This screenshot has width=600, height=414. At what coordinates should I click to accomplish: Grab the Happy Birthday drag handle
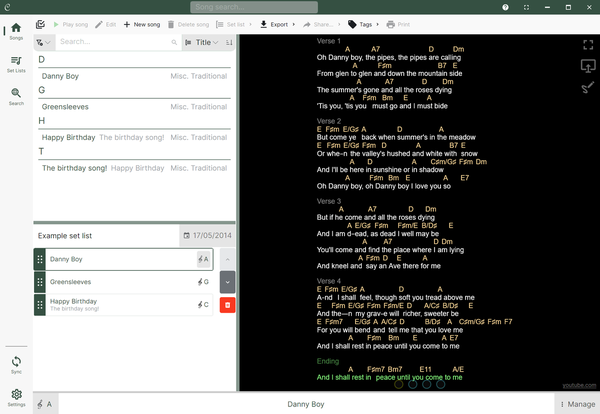pos(40,305)
